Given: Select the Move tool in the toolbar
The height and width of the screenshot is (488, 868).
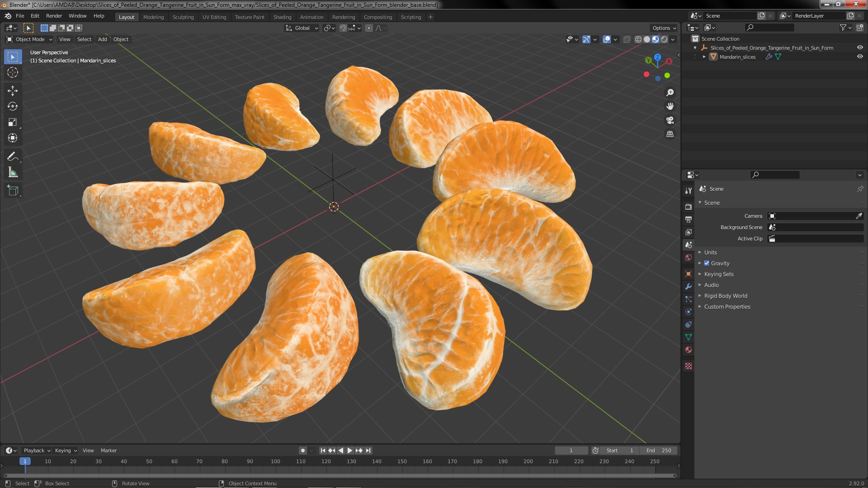Looking at the screenshot, I should [13, 91].
